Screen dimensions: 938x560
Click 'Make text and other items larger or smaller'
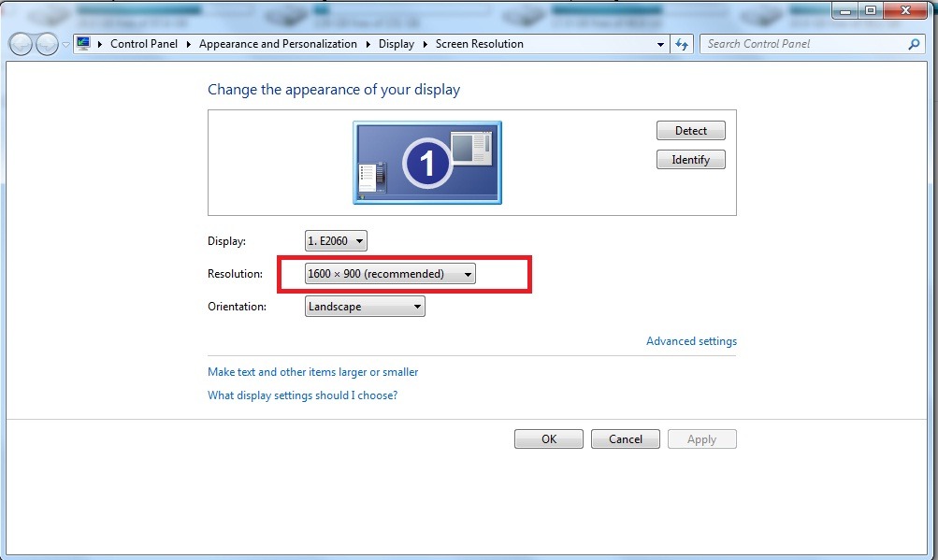pos(312,372)
